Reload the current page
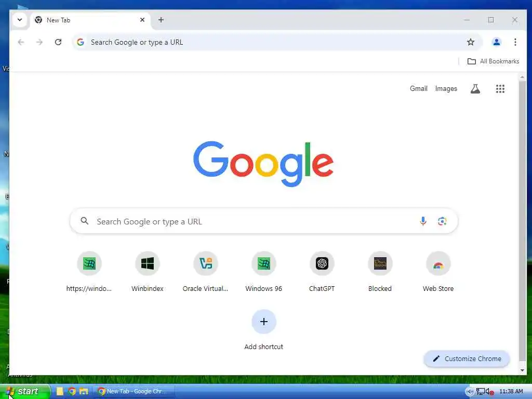 click(x=58, y=42)
